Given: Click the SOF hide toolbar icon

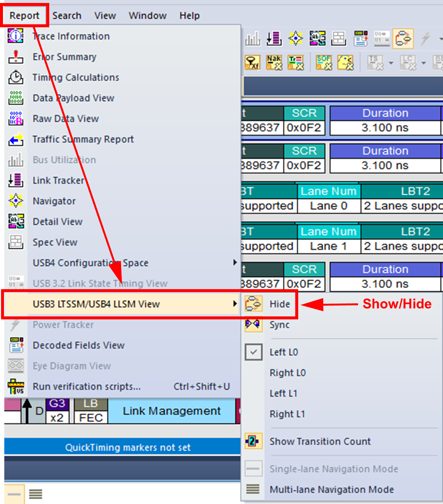Looking at the screenshot, I should click(x=324, y=62).
